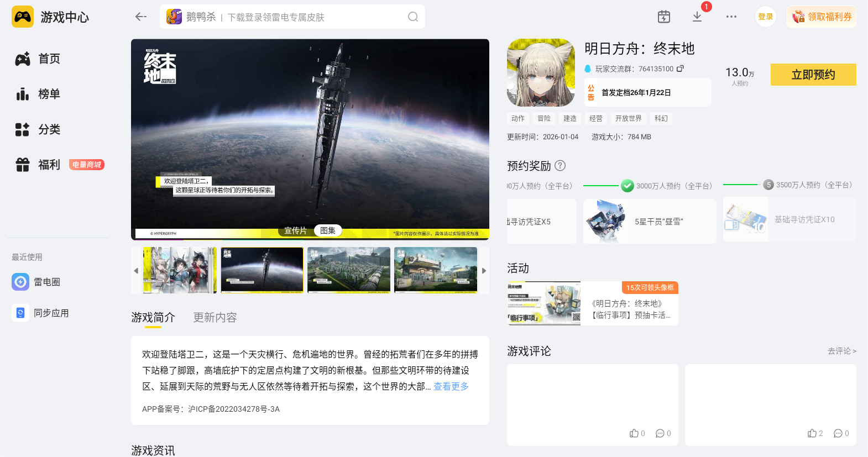Click the 游戏资讯 section heading
Viewport: 868px width, 457px height.
[x=153, y=450]
